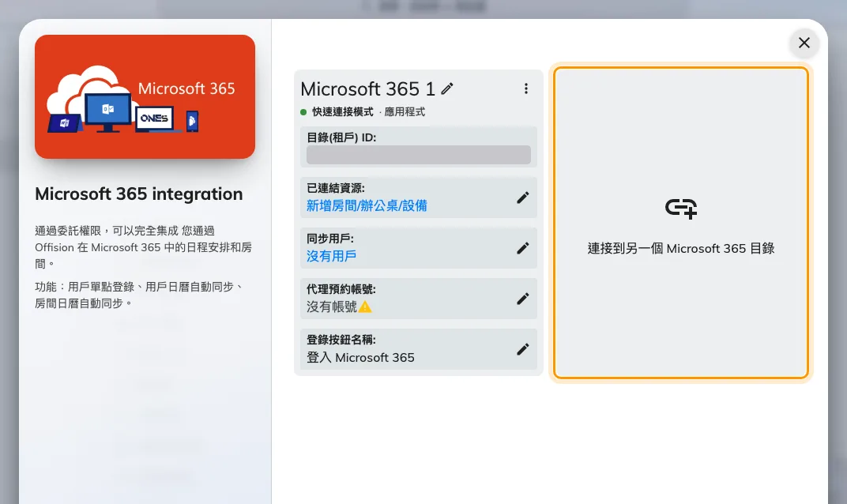This screenshot has width=847, height=504.
Task: Edit the 登錄按鈕名稱 login button name
Action: pyautogui.click(x=522, y=349)
